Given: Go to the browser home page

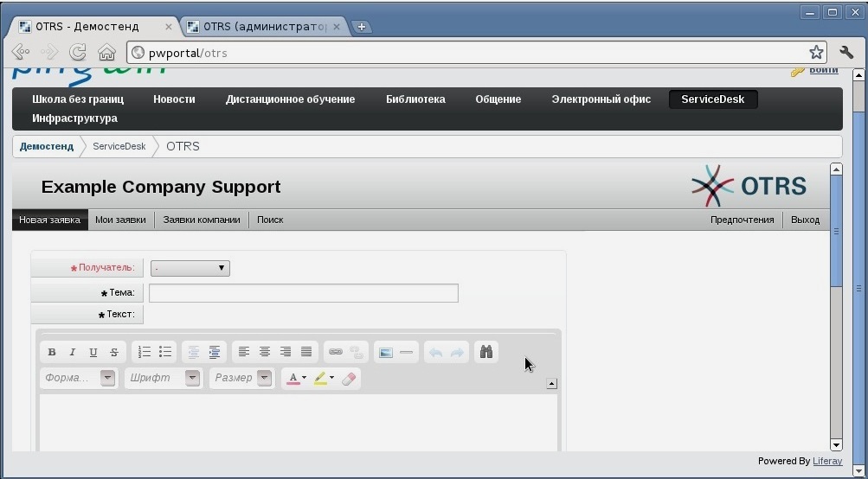Looking at the screenshot, I should click(106, 53).
